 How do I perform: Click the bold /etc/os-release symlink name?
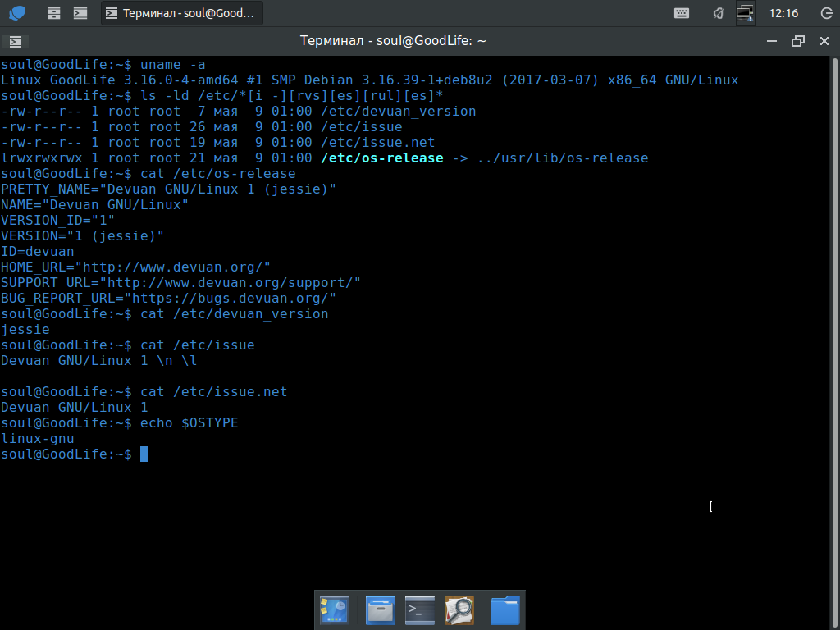382,158
